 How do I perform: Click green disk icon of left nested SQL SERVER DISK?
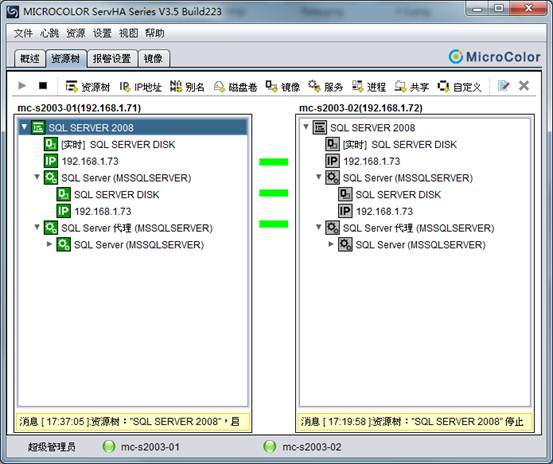point(63,194)
